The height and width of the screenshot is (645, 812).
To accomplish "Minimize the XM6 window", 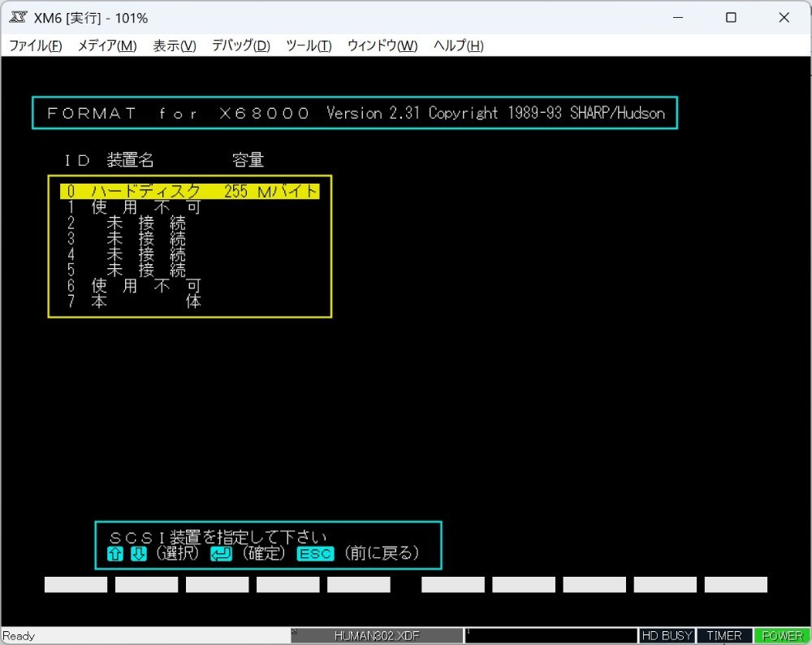I will (x=678, y=18).
